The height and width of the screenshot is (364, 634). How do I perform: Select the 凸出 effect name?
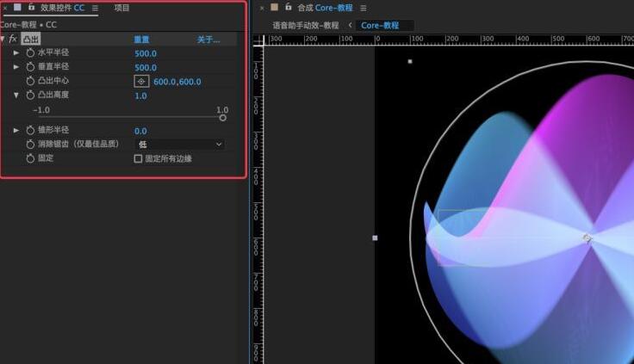tap(31, 39)
